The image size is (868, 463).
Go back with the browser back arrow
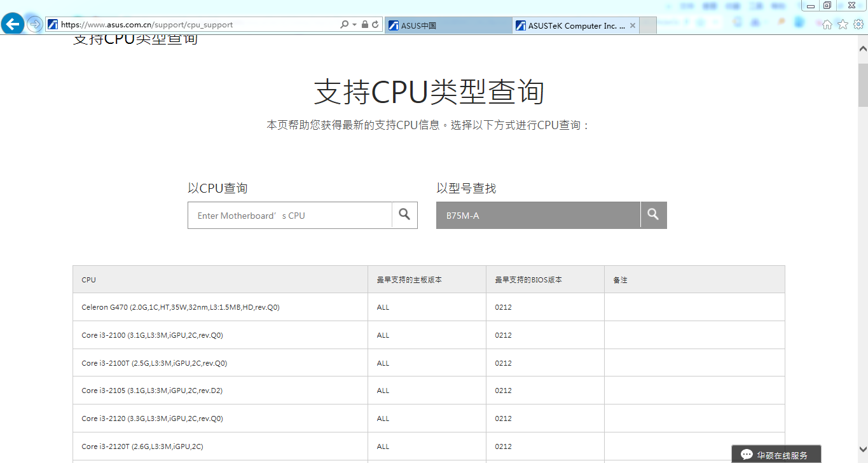pos(13,24)
